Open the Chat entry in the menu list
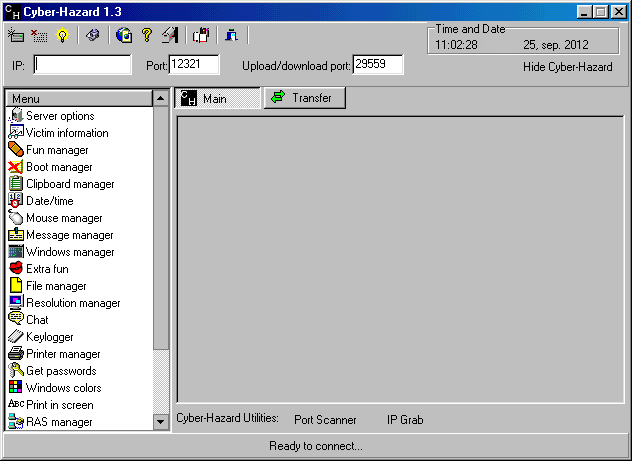The width and height of the screenshot is (632, 461). tap(37, 320)
